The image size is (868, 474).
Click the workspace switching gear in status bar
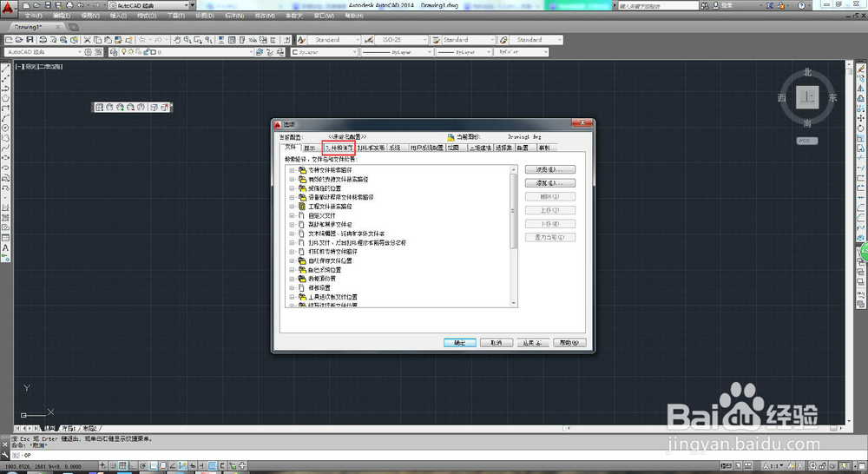pos(812,465)
